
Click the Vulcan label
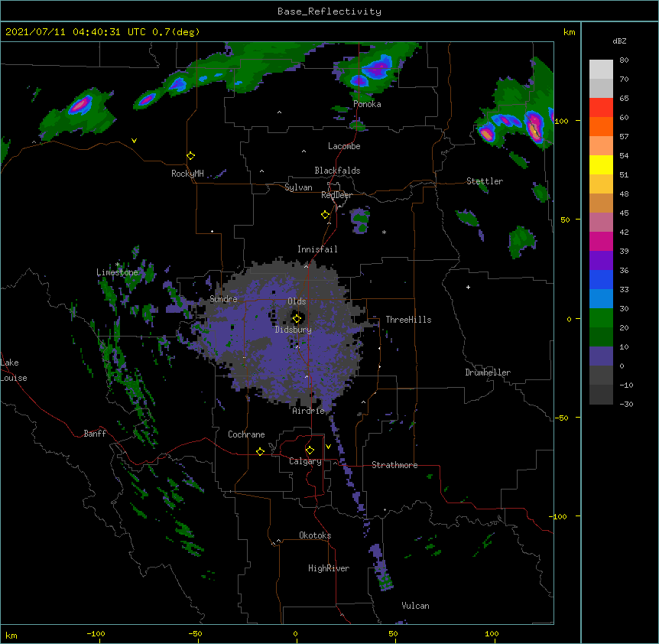pyautogui.click(x=415, y=606)
